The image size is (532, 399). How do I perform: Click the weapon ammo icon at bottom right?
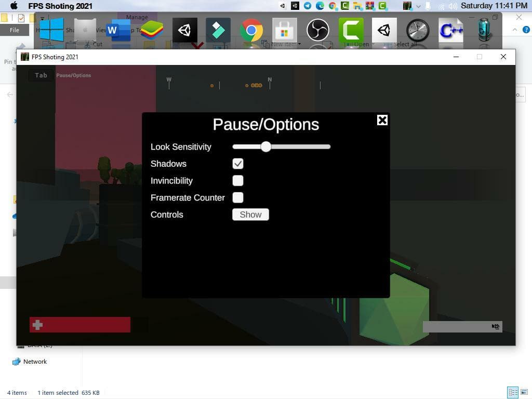coord(495,326)
